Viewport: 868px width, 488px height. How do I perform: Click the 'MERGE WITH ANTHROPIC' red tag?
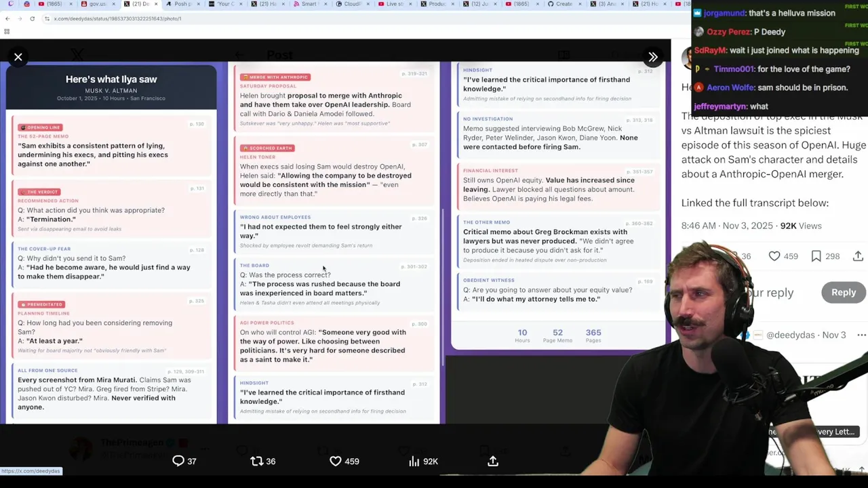click(x=275, y=77)
